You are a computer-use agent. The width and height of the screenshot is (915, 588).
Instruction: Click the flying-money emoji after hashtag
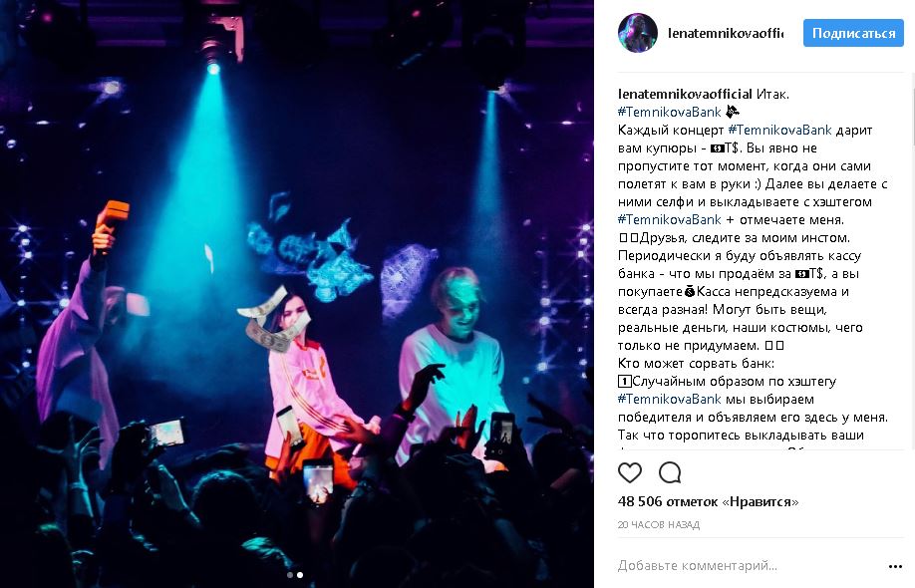point(732,112)
